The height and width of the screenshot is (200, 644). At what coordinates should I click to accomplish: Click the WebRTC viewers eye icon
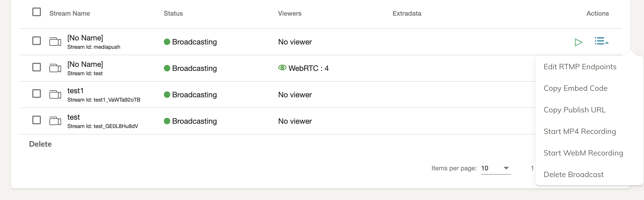[x=282, y=68]
